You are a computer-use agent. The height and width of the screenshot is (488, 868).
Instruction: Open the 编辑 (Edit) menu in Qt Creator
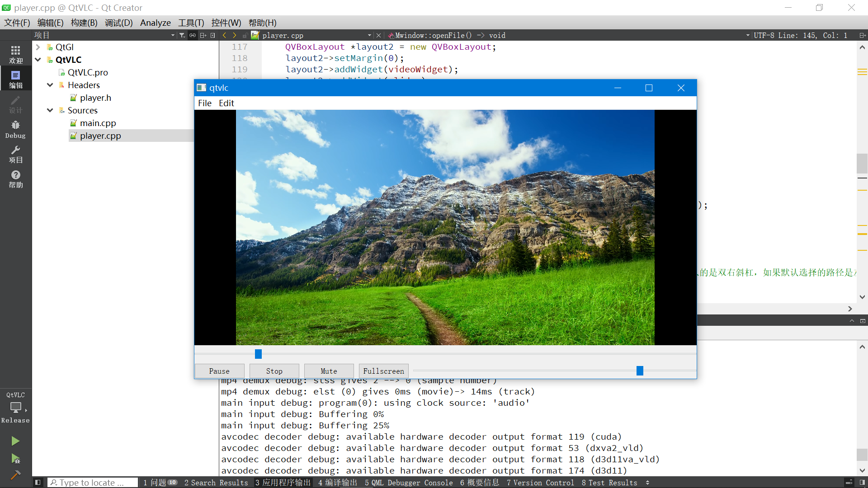pos(51,23)
